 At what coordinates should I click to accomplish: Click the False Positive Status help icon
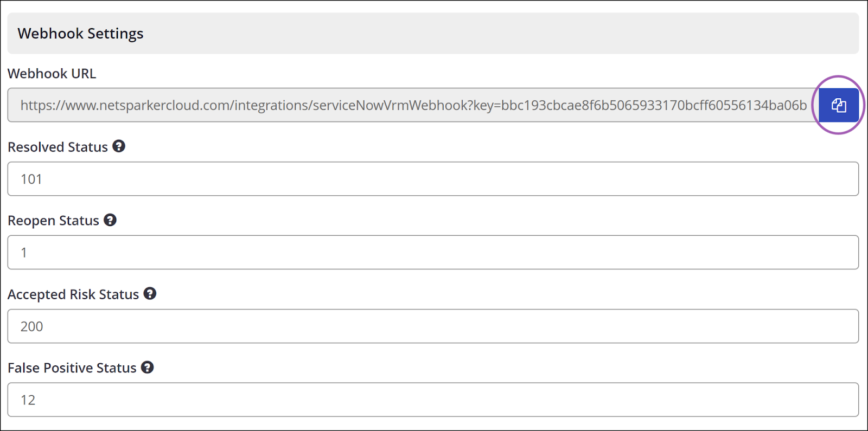coord(146,367)
